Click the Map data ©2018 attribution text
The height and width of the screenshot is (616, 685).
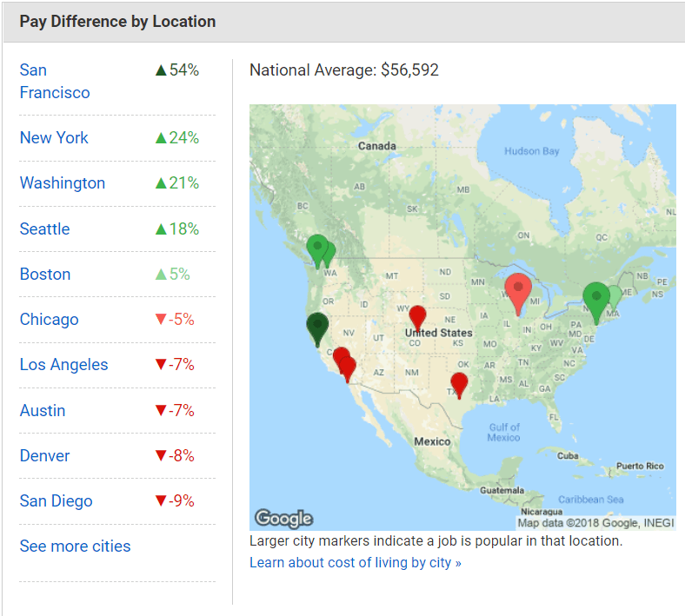(595, 523)
